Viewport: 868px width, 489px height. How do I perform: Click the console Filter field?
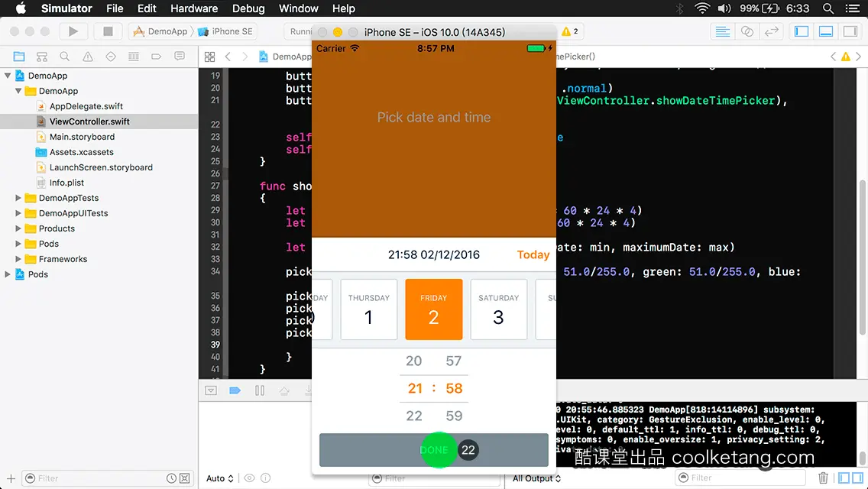[740, 478]
